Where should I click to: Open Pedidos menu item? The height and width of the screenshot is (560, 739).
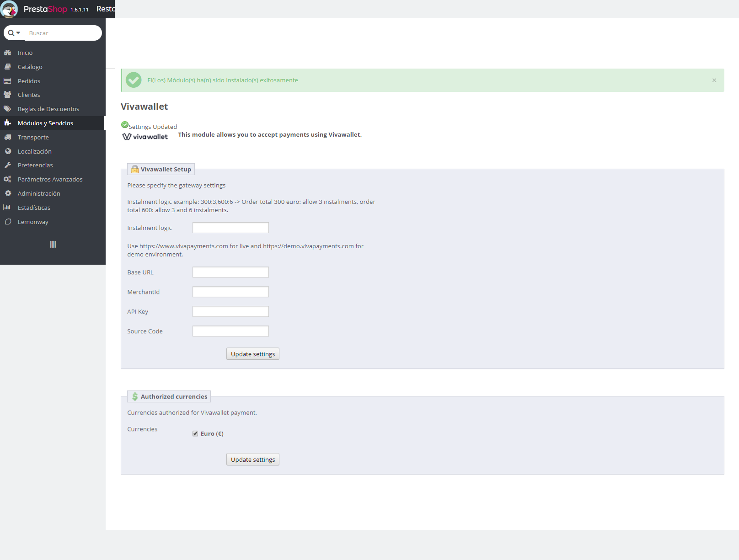point(53,81)
